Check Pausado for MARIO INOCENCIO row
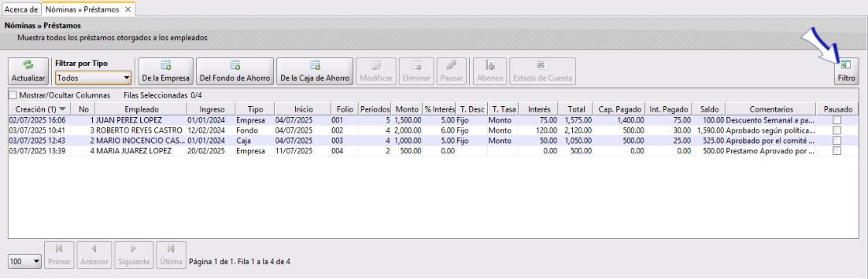The image size is (868, 279). [837, 140]
